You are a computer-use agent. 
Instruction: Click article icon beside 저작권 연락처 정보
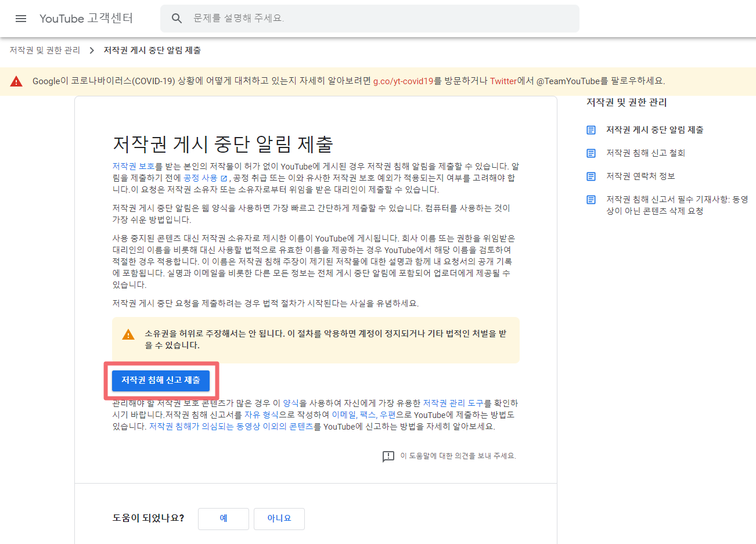point(591,176)
